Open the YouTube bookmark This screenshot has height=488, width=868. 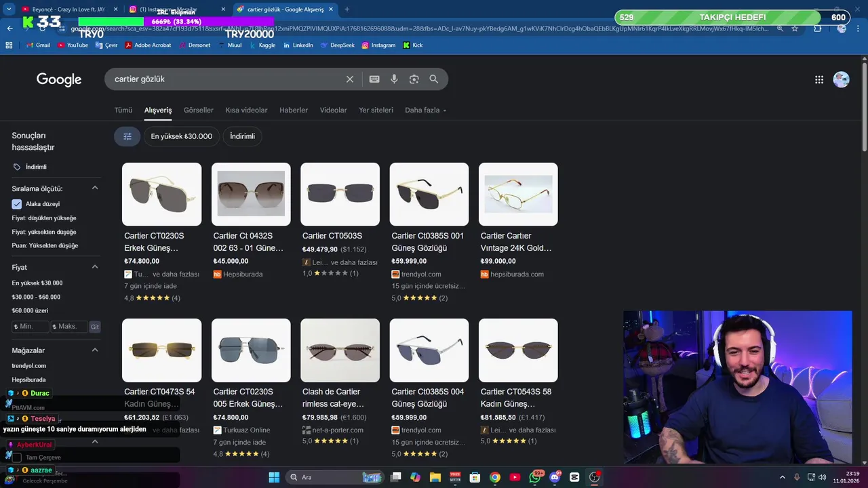click(73, 45)
